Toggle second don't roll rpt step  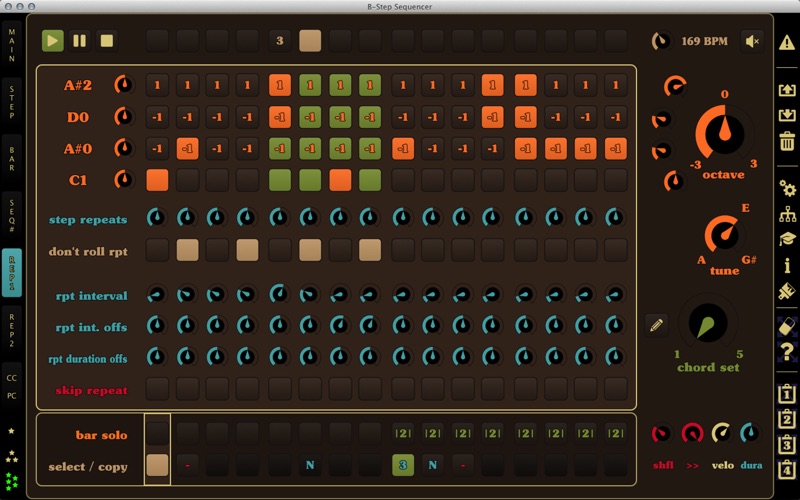click(187, 251)
